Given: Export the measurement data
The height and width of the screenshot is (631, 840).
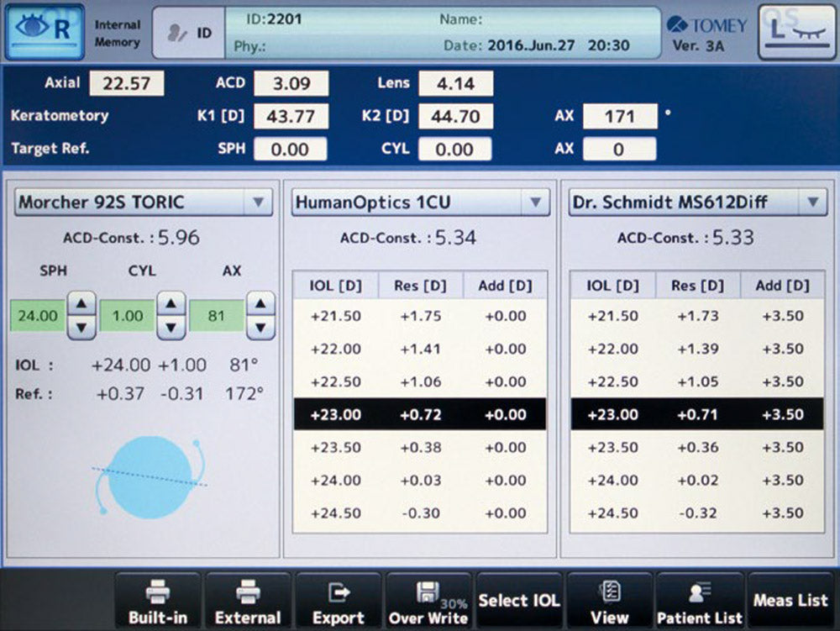Looking at the screenshot, I should pyautogui.click(x=339, y=602).
